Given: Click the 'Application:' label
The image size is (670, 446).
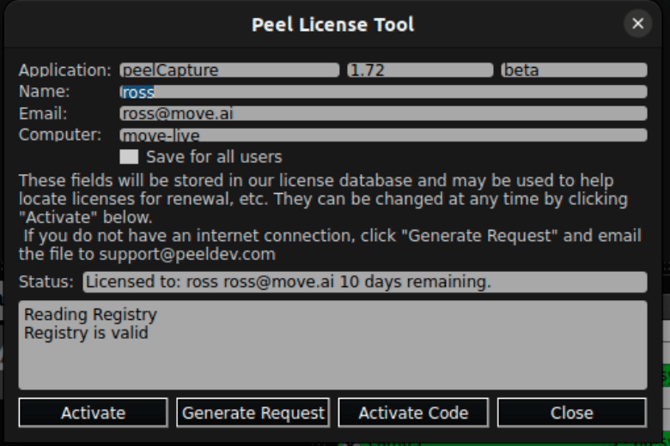Looking at the screenshot, I should pyautogui.click(x=65, y=70).
